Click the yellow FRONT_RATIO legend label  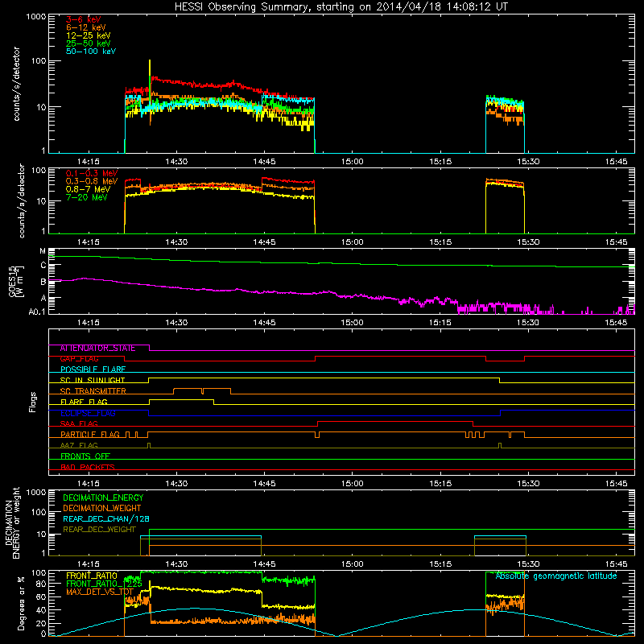click(x=92, y=576)
